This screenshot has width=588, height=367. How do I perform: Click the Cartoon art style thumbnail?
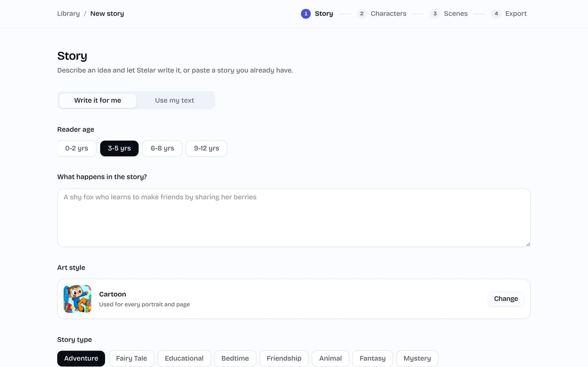coord(78,299)
